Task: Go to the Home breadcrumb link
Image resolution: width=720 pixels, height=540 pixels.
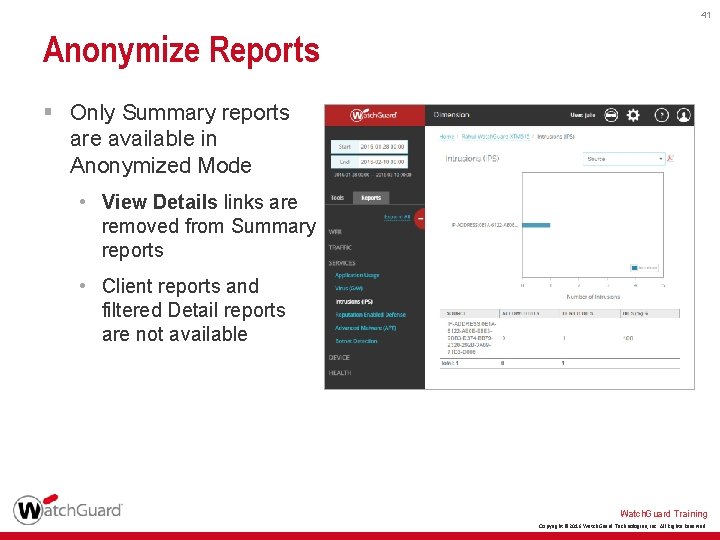Action: pyautogui.click(x=447, y=137)
